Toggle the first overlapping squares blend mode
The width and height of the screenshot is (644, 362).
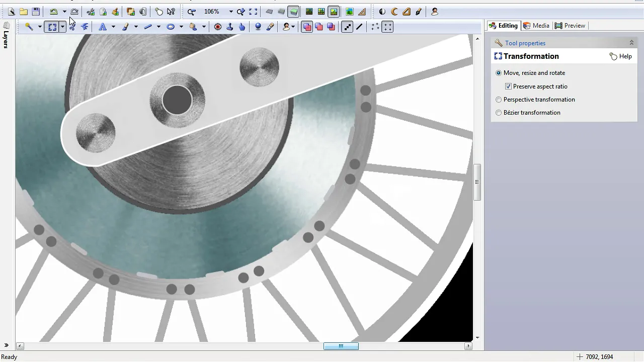click(307, 27)
